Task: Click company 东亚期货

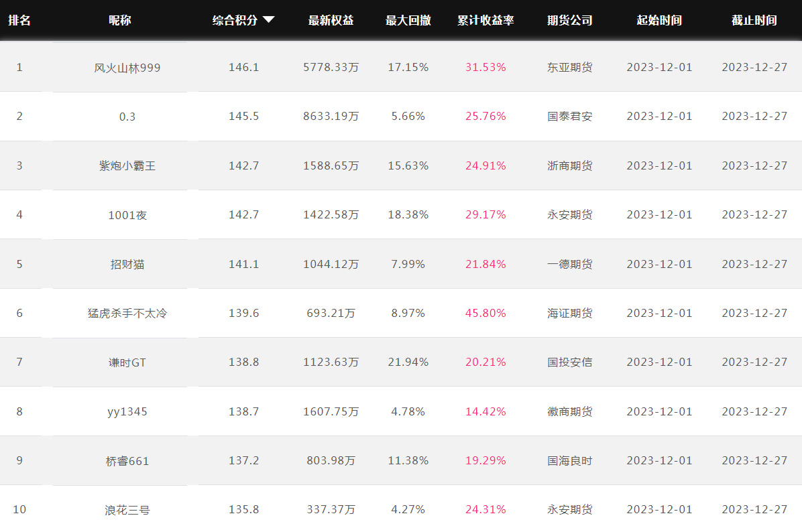Action: (570, 68)
